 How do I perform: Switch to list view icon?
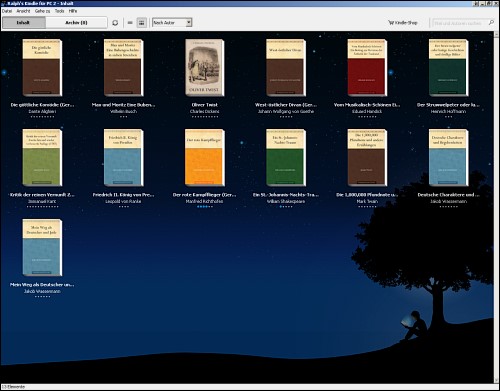pyautogui.click(x=130, y=23)
